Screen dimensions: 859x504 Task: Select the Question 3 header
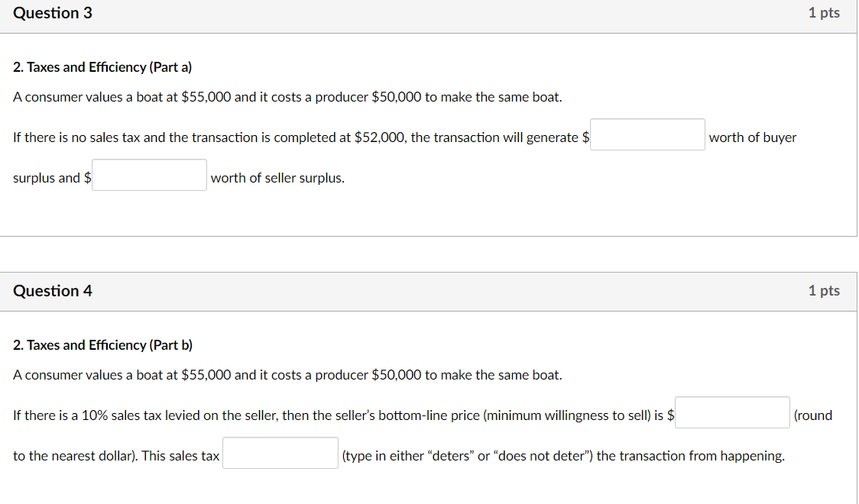[x=53, y=13]
